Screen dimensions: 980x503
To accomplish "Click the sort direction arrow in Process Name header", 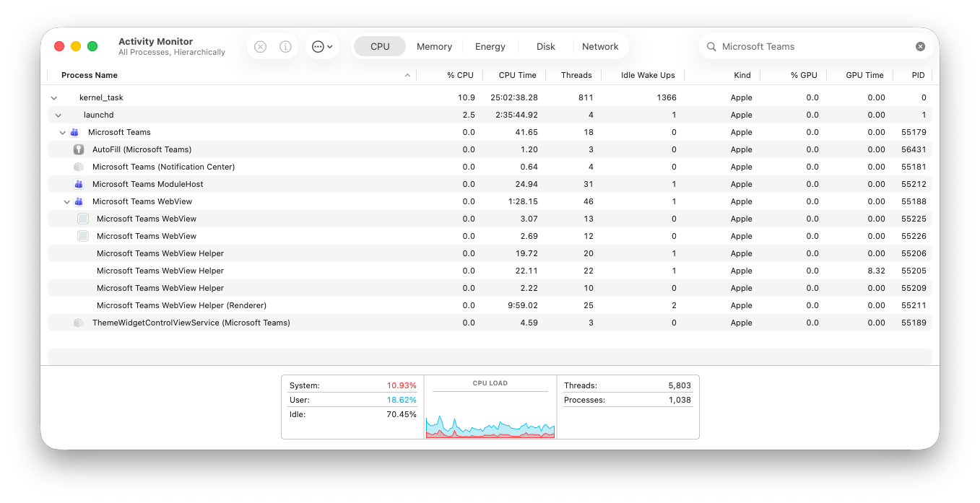I will click(x=407, y=75).
